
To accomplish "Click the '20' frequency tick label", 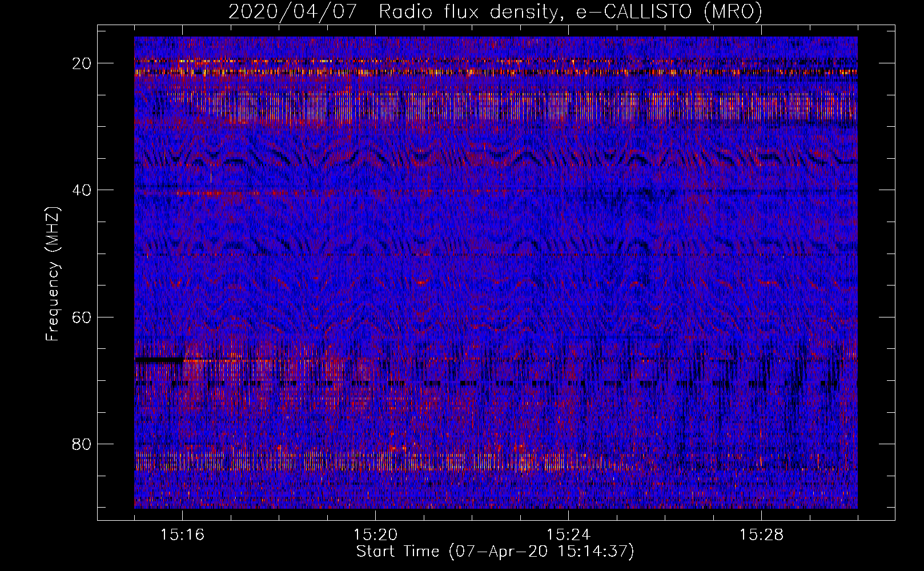I will [x=82, y=63].
